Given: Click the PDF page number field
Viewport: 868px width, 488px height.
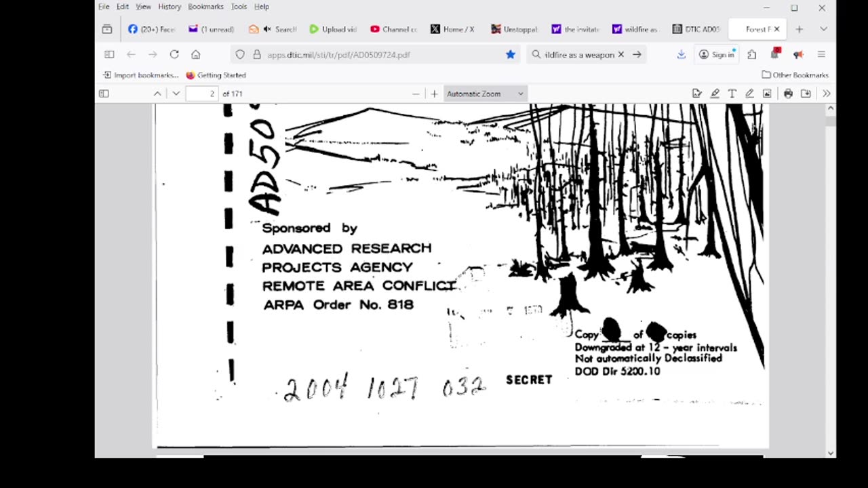Looking at the screenshot, I should pos(201,94).
